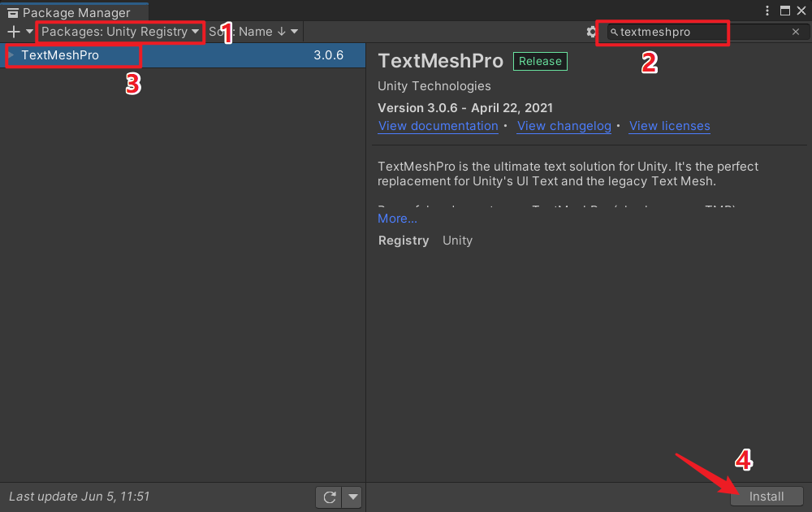Expand description with More... link

(397, 219)
